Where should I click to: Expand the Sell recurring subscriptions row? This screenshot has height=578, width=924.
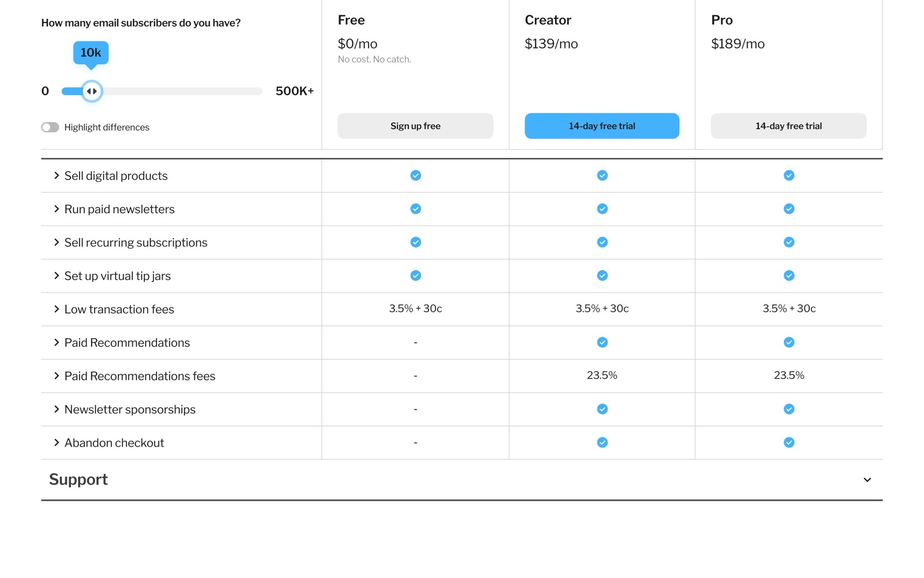point(57,243)
